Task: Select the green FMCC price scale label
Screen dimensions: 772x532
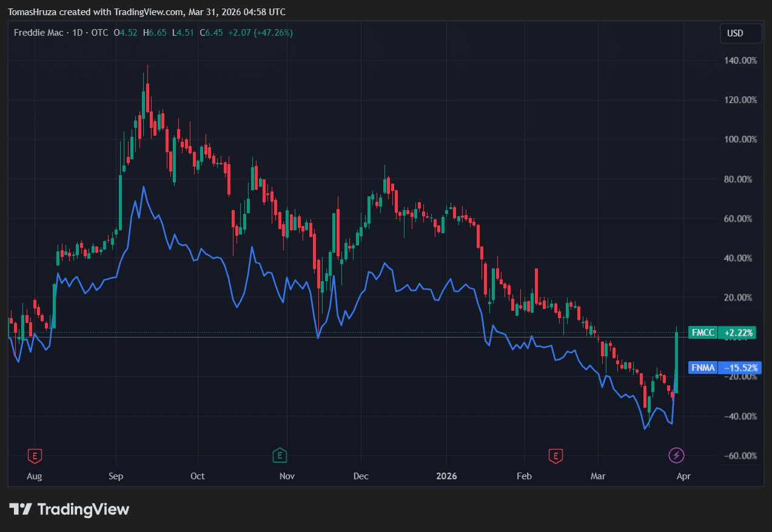Action: 703,333
